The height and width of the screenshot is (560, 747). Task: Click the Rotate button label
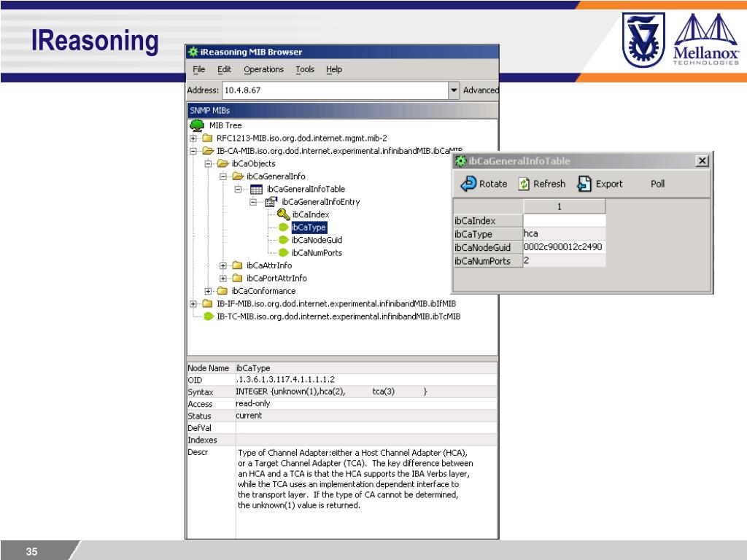tap(493, 184)
